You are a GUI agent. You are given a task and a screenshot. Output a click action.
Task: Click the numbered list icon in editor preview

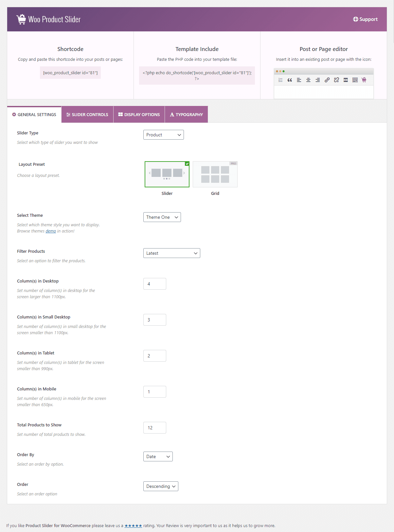280,80
